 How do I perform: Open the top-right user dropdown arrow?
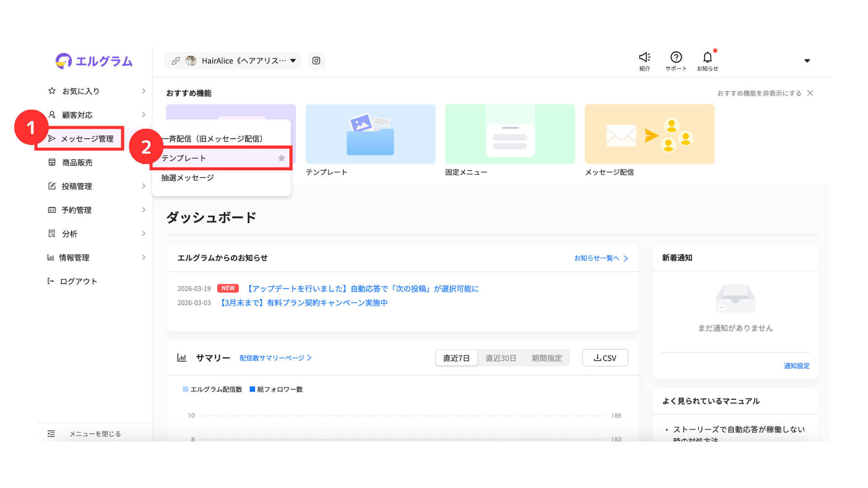807,61
